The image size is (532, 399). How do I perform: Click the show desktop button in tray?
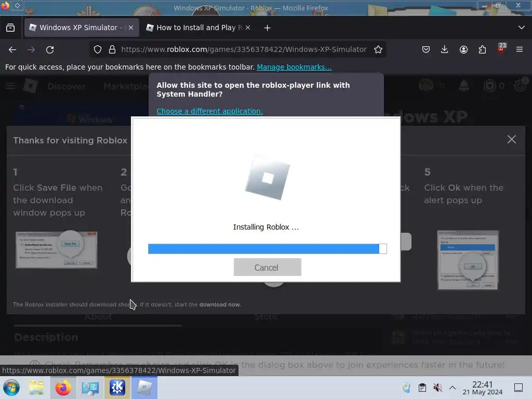coord(518,388)
